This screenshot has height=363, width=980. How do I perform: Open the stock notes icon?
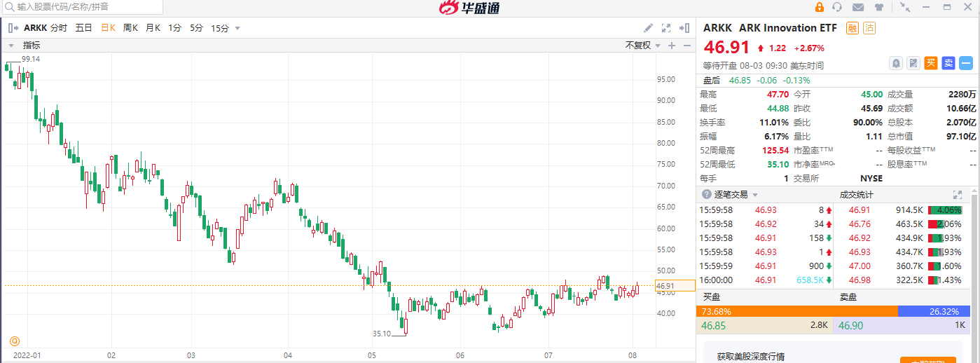point(913,63)
